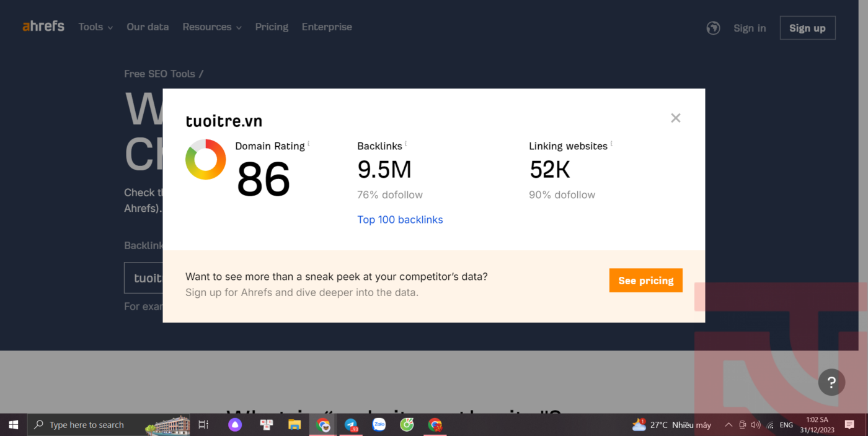
Task: Click the Backlinks info icon
Action: tap(406, 144)
